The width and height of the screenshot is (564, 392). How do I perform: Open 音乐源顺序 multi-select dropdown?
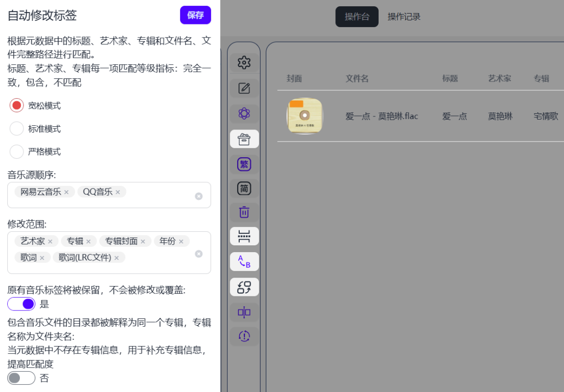[109, 195]
